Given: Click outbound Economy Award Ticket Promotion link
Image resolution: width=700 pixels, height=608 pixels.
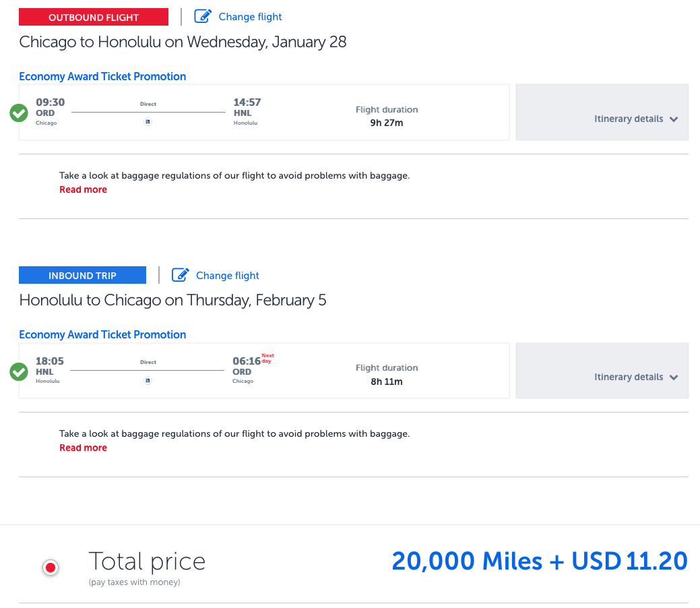Looking at the screenshot, I should pos(102,76).
